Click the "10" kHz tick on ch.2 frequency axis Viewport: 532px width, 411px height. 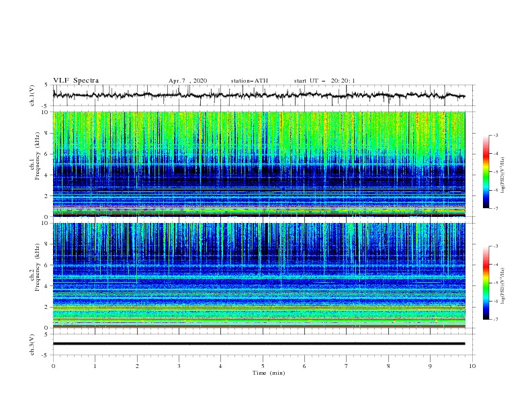[x=46, y=223]
